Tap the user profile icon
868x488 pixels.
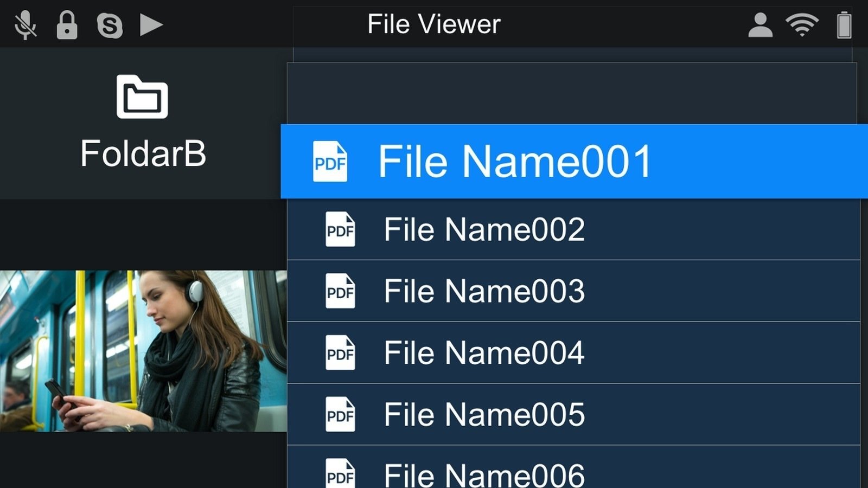[x=760, y=25]
